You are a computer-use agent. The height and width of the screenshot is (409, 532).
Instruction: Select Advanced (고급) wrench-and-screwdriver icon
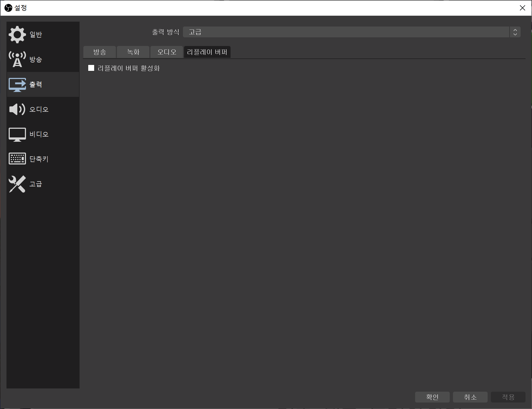click(x=17, y=184)
